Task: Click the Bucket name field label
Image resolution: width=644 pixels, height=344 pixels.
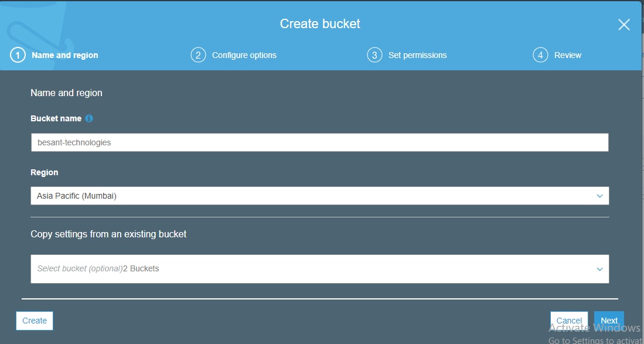Action: [56, 118]
